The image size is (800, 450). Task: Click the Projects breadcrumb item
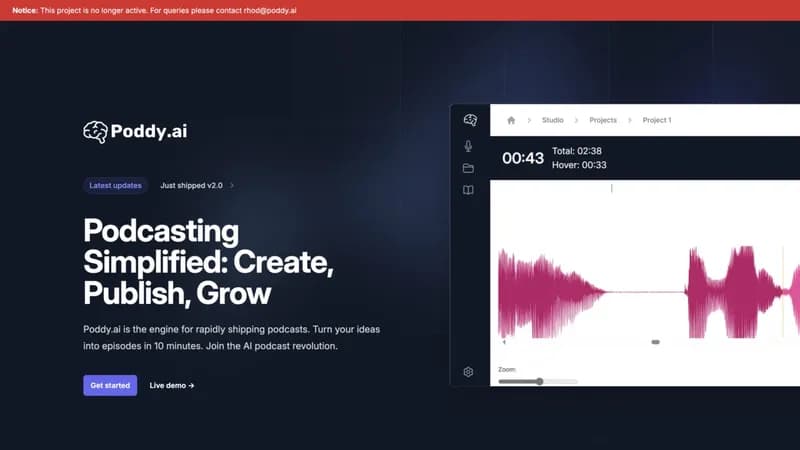tap(603, 120)
